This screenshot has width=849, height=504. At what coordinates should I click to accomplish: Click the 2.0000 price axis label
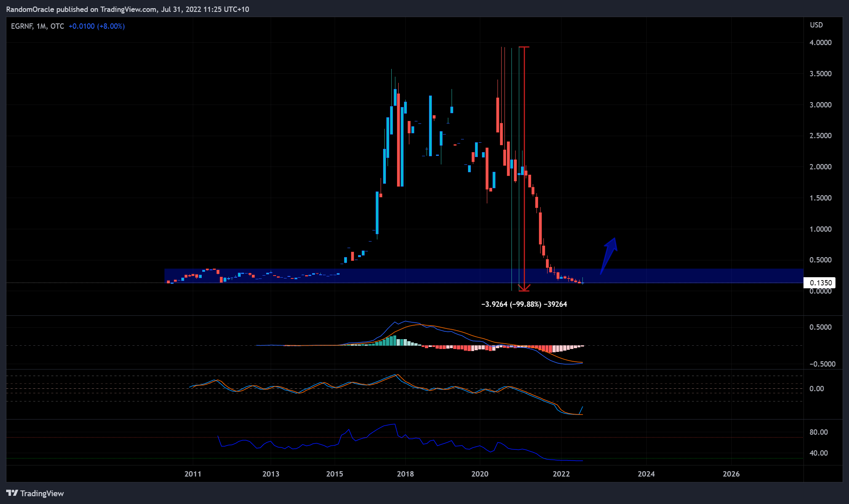point(820,167)
